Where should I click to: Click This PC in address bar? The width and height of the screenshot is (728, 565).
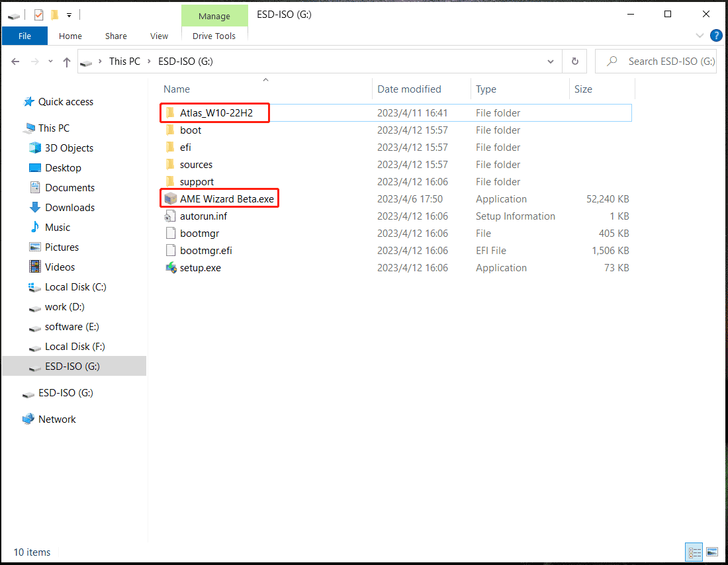pyautogui.click(x=124, y=62)
